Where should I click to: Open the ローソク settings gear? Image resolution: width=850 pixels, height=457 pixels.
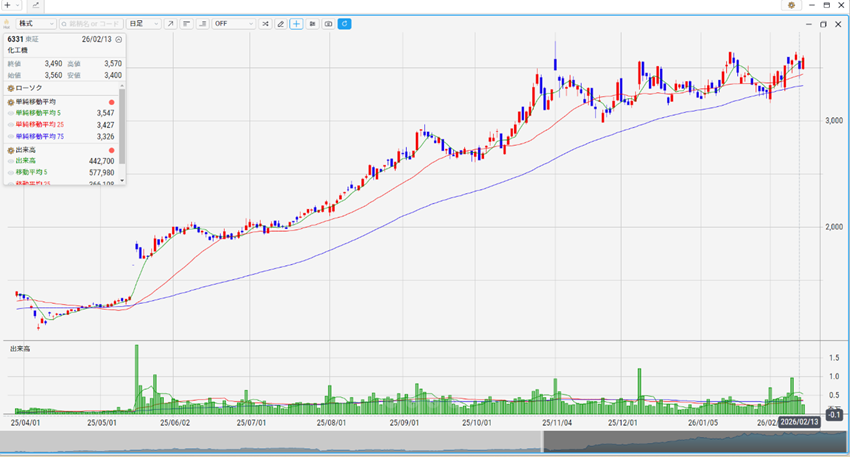click(x=11, y=88)
